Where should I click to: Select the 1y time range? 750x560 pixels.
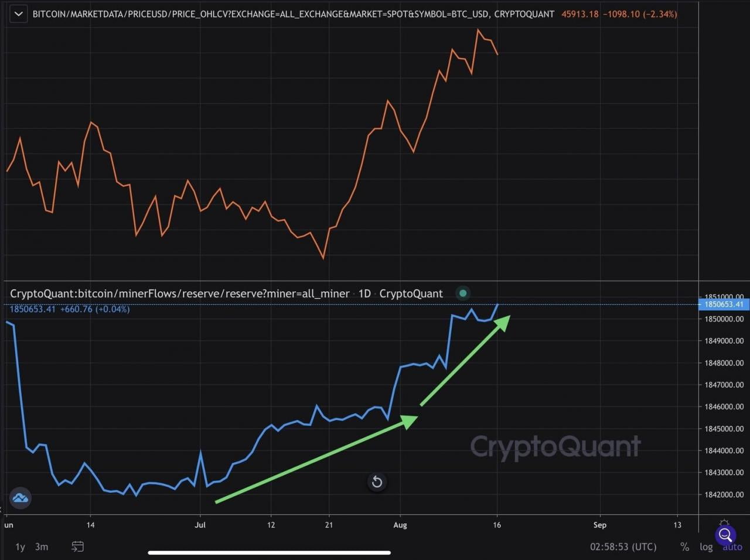coord(20,547)
